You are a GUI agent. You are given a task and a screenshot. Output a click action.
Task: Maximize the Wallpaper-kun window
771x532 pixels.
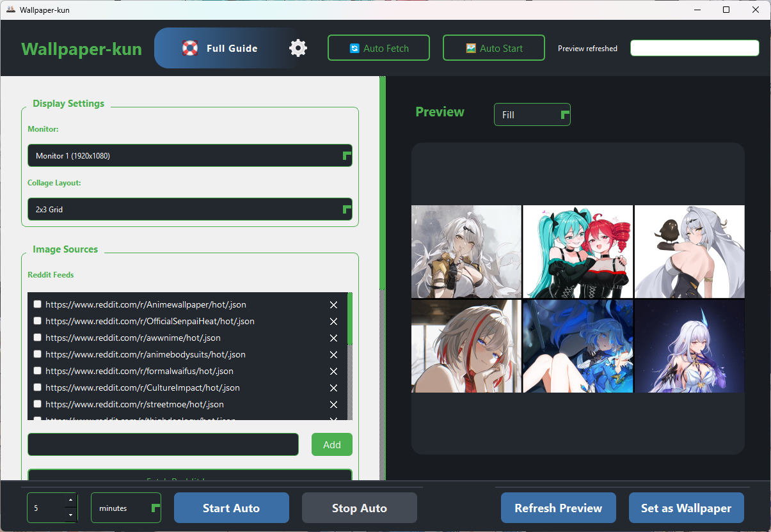[x=726, y=10]
